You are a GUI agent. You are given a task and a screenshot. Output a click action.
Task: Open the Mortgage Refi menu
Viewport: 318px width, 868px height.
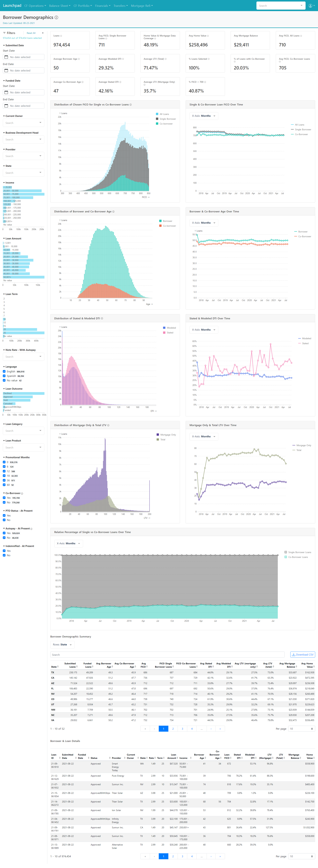(142, 6)
